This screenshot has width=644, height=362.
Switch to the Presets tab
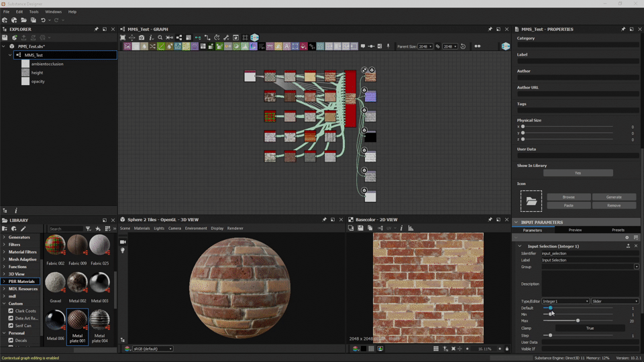click(x=618, y=230)
